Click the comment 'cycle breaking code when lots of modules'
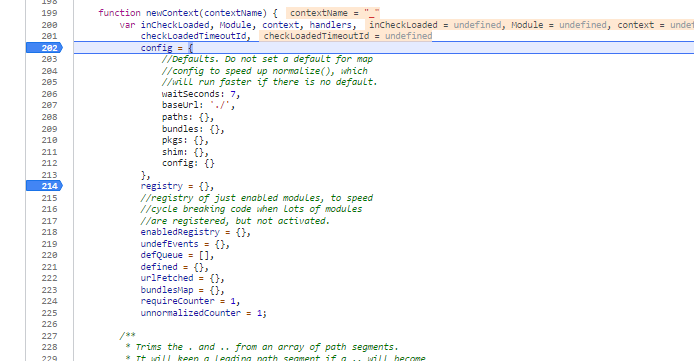694x361 pixels. pyautogui.click(x=251, y=209)
